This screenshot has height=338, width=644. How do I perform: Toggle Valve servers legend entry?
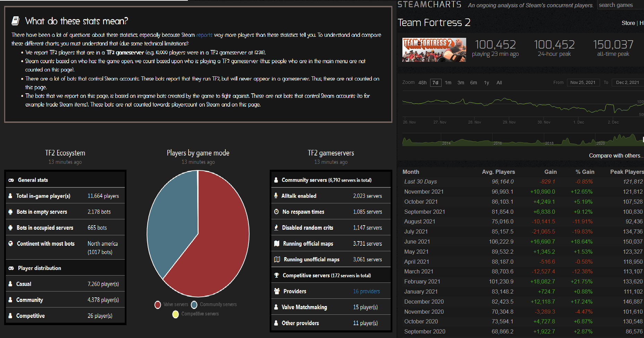172,304
